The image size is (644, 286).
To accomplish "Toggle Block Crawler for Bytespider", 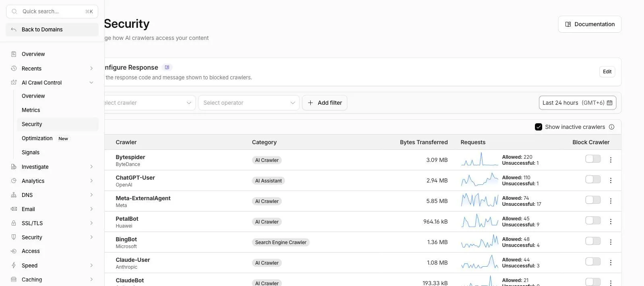I will pos(593,159).
